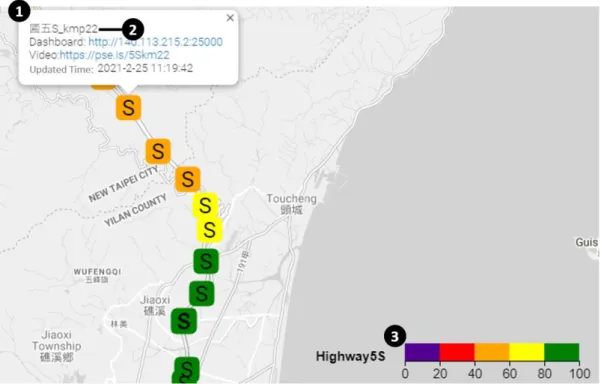Click the YILAN COUNTY boundary label
This screenshot has height=384, width=601.
coord(136,210)
